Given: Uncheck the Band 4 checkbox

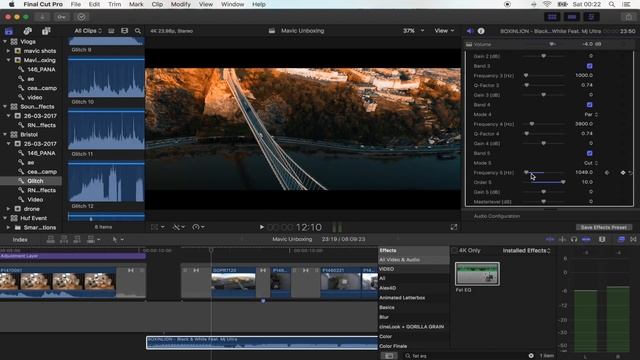Looking at the screenshot, I should coord(589,104).
